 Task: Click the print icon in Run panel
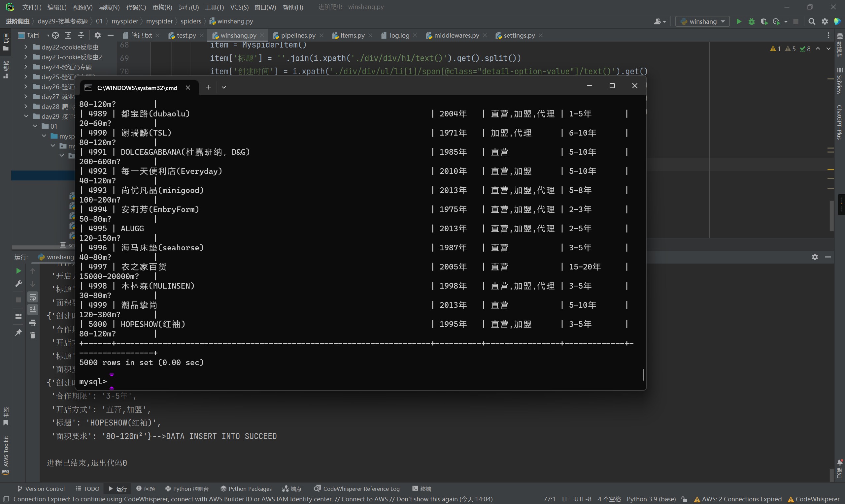coord(33,323)
